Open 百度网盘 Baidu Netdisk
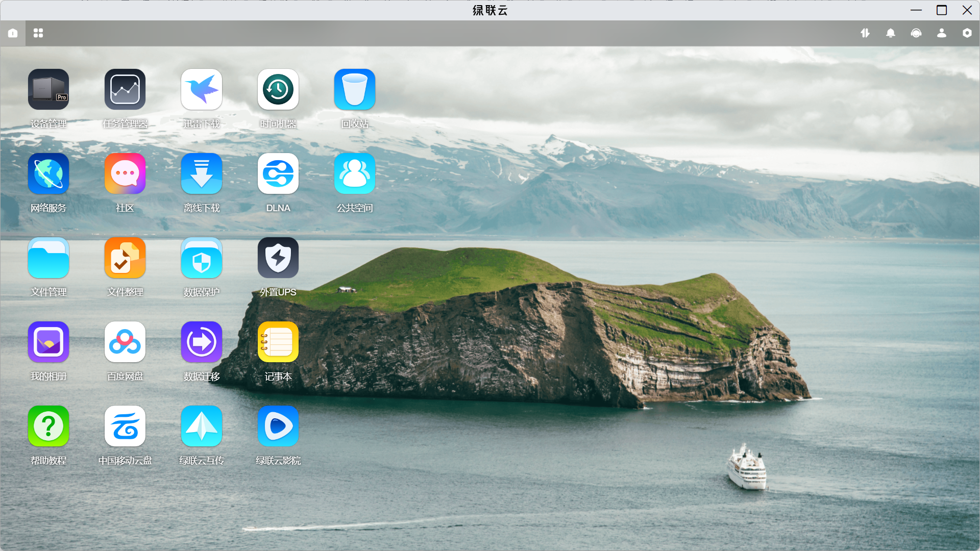The width and height of the screenshot is (980, 551). (x=125, y=342)
